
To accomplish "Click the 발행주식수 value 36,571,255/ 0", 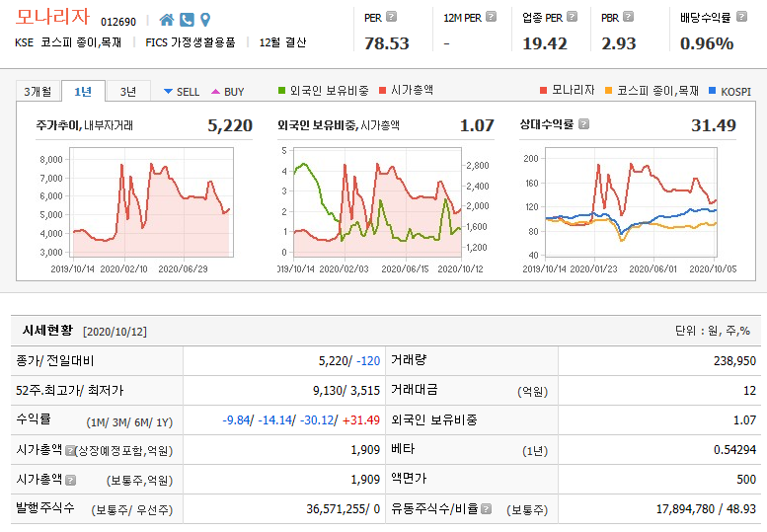I will coord(343,509).
